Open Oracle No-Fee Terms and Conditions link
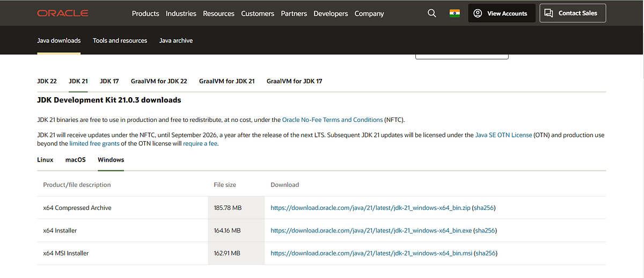The width and height of the screenshot is (644, 278). [x=332, y=120]
